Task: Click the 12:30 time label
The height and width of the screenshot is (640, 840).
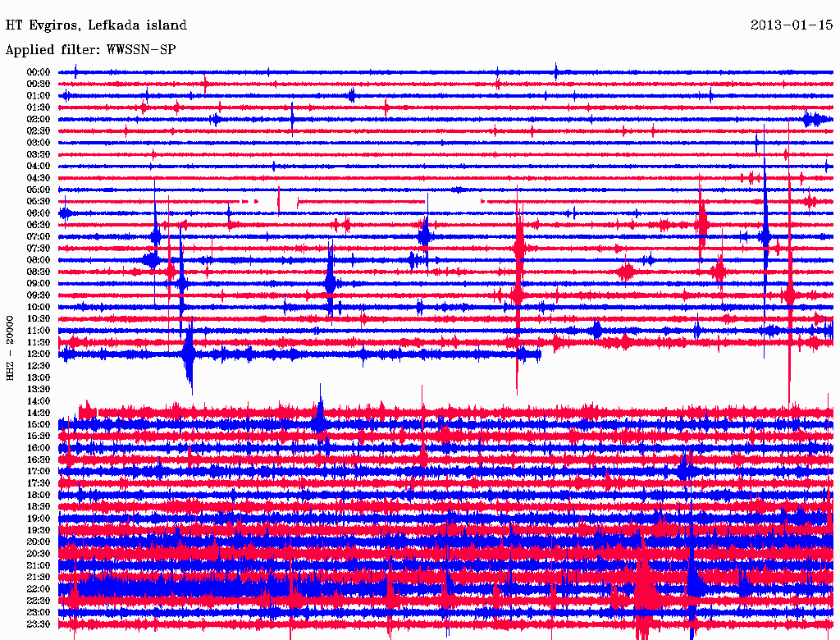Action: (39, 366)
